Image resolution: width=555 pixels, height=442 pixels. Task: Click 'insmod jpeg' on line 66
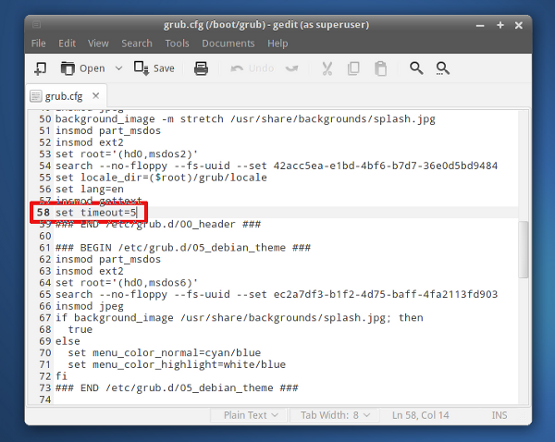[89, 306]
